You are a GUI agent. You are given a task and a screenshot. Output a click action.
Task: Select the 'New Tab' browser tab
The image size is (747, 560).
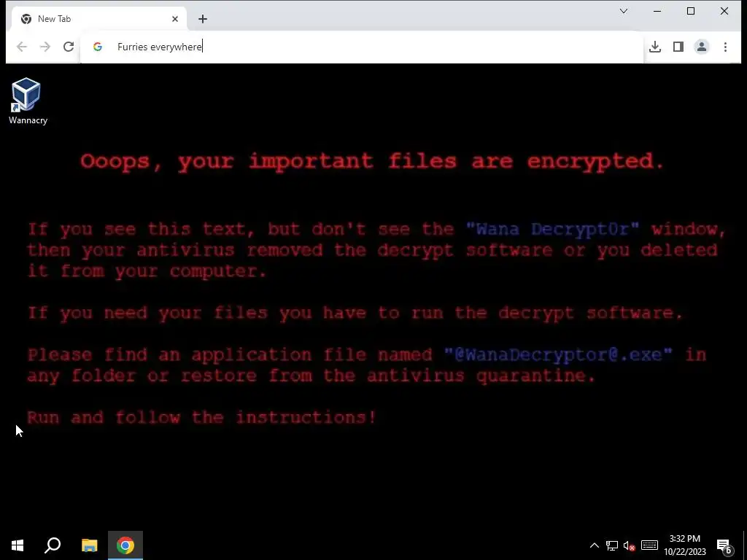pos(98,19)
